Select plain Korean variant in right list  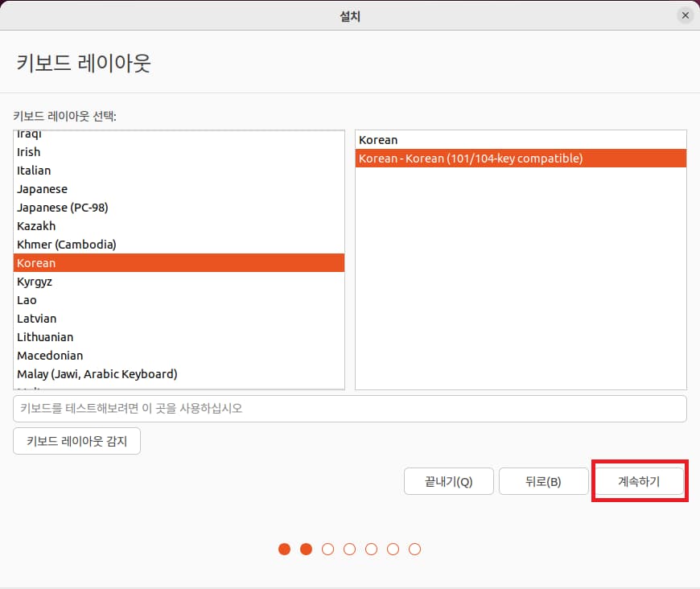[521, 140]
